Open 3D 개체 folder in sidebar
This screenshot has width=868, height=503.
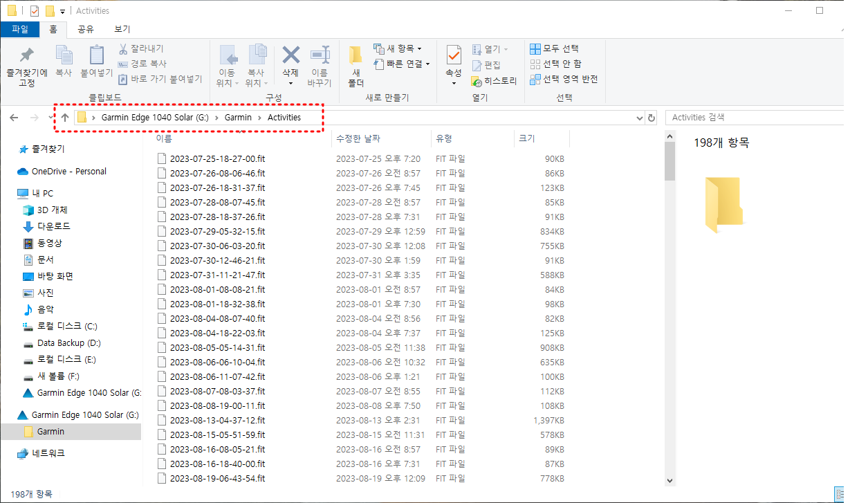tap(45, 210)
